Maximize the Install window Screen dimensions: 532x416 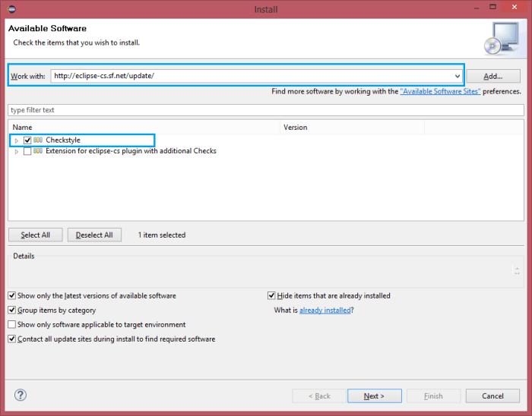pyautogui.click(x=493, y=7)
